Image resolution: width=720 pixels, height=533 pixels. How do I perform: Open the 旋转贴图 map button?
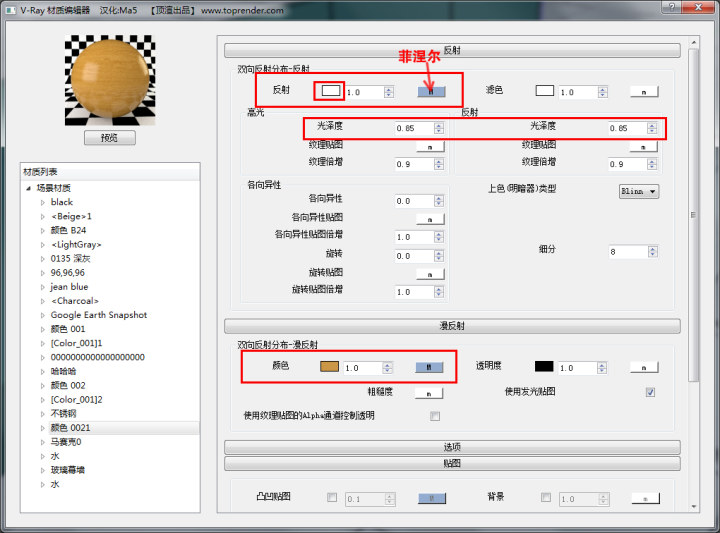point(430,274)
